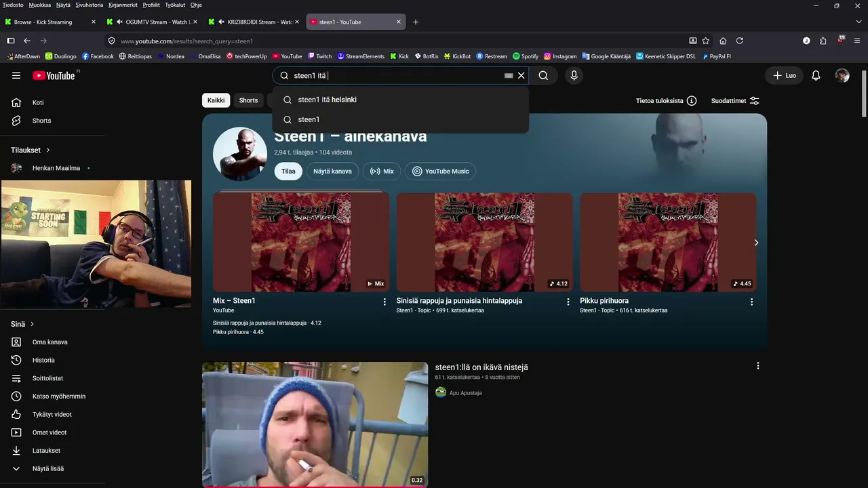Open Omat videot in the sidebar
This screenshot has height=488, width=868.
[53, 432]
